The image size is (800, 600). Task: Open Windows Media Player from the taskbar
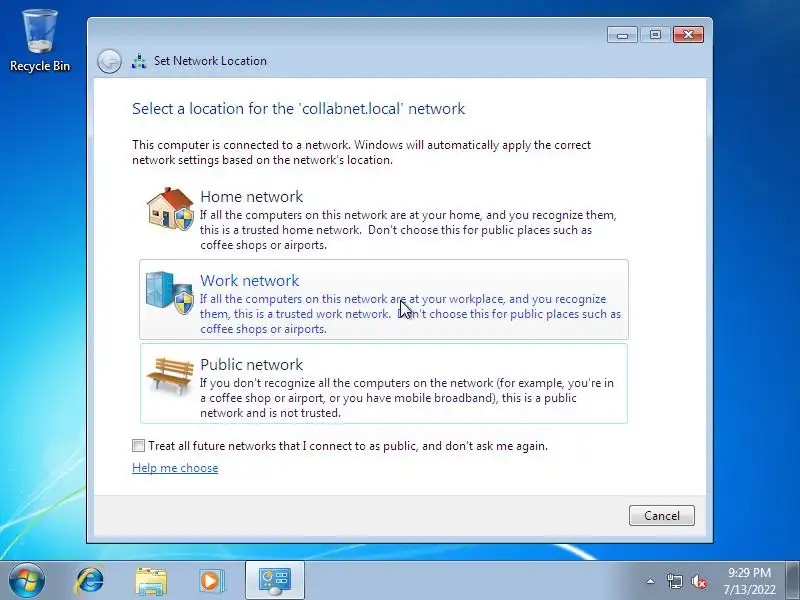coord(210,581)
